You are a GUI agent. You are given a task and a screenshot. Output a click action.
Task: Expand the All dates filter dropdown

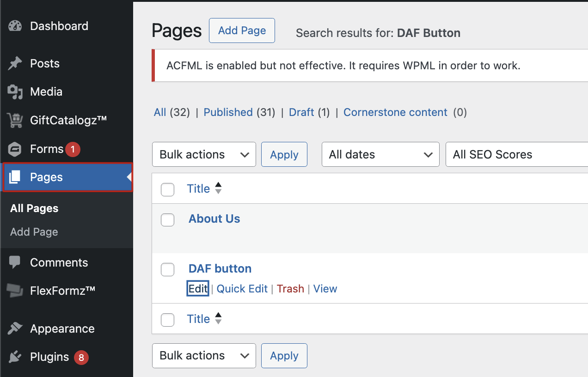click(x=380, y=154)
